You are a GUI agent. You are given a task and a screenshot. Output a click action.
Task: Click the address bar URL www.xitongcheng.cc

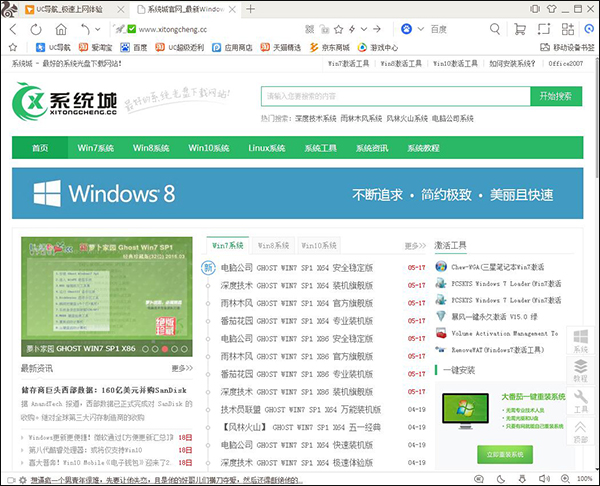point(173,29)
